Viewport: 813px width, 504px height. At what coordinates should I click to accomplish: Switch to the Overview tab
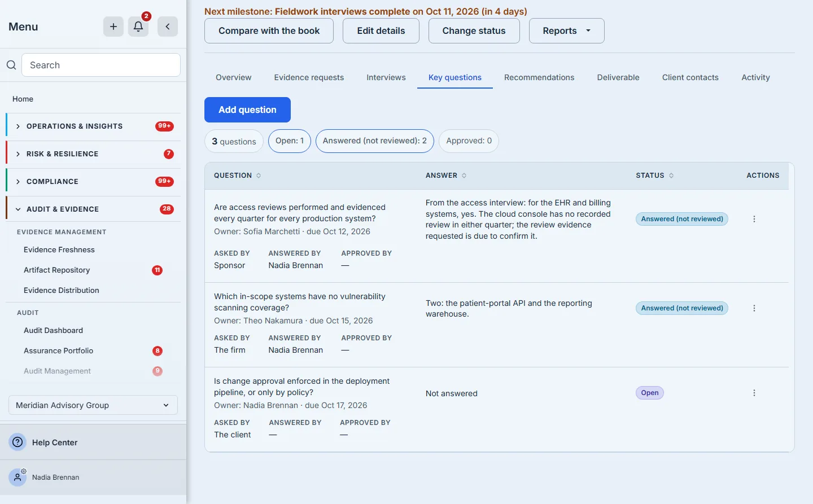tap(233, 77)
